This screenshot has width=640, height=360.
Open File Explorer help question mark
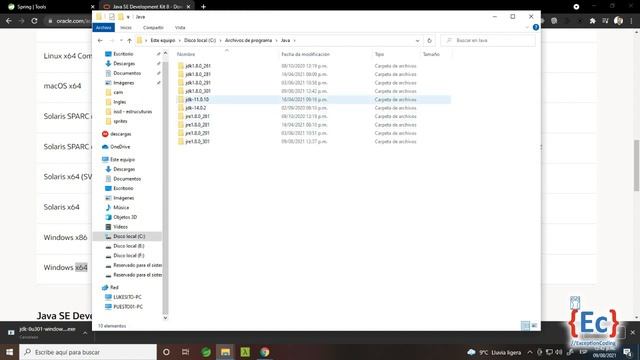pos(536,27)
